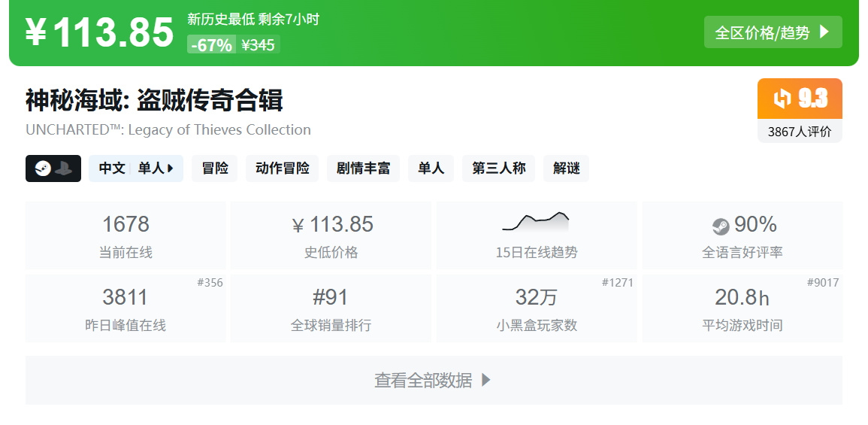
Task: Select the 冒险 tag
Action: (x=214, y=168)
